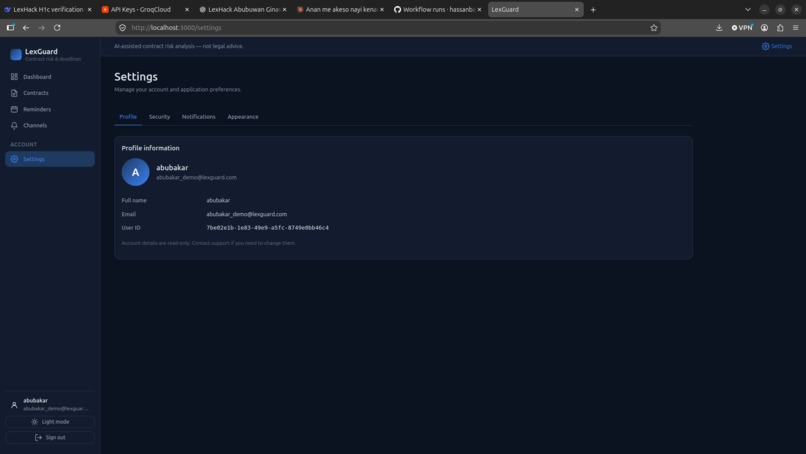Click the LexGuard logo icon
The height and width of the screenshot is (454, 806).
(16, 54)
